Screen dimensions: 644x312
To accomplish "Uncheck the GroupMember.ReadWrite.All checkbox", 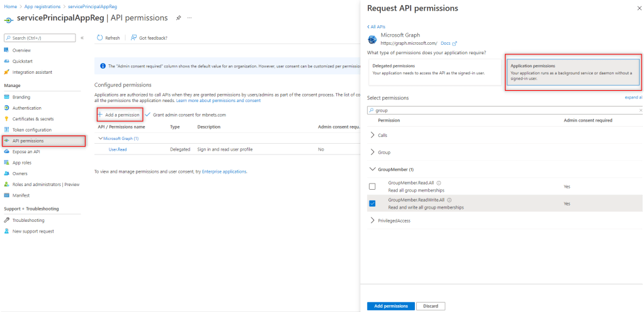I will click(x=372, y=203).
